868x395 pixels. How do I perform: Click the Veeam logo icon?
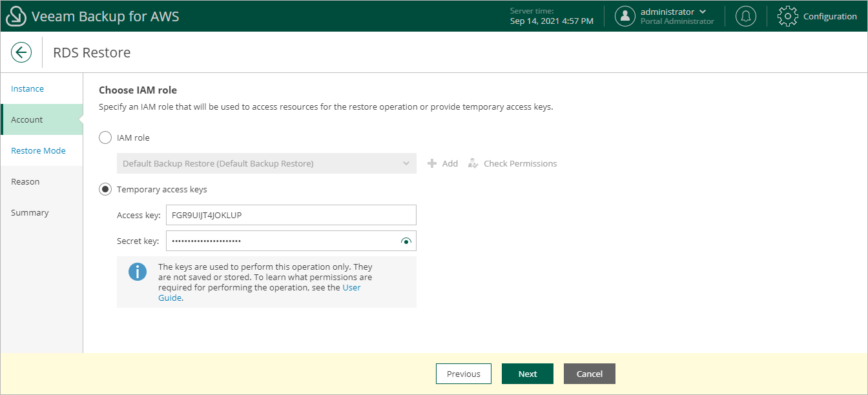pos(15,16)
